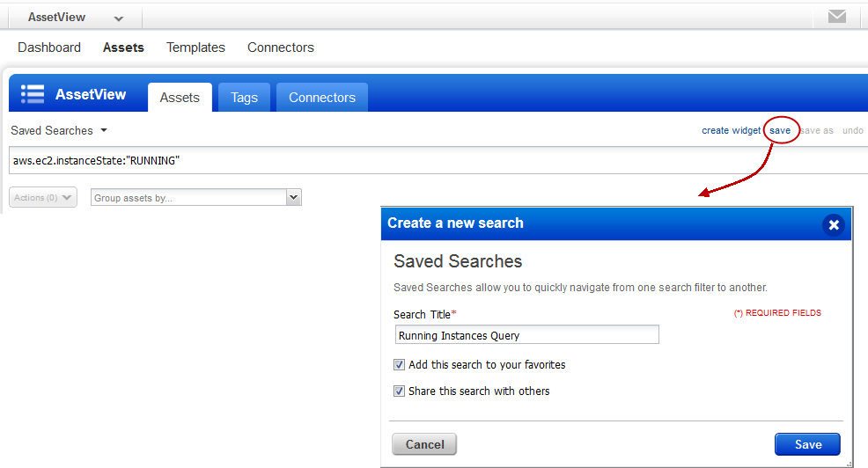The width and height of the screenshot is (868, 468).
Task: Select Assets in the top navigation
Action: click(123, 48)
